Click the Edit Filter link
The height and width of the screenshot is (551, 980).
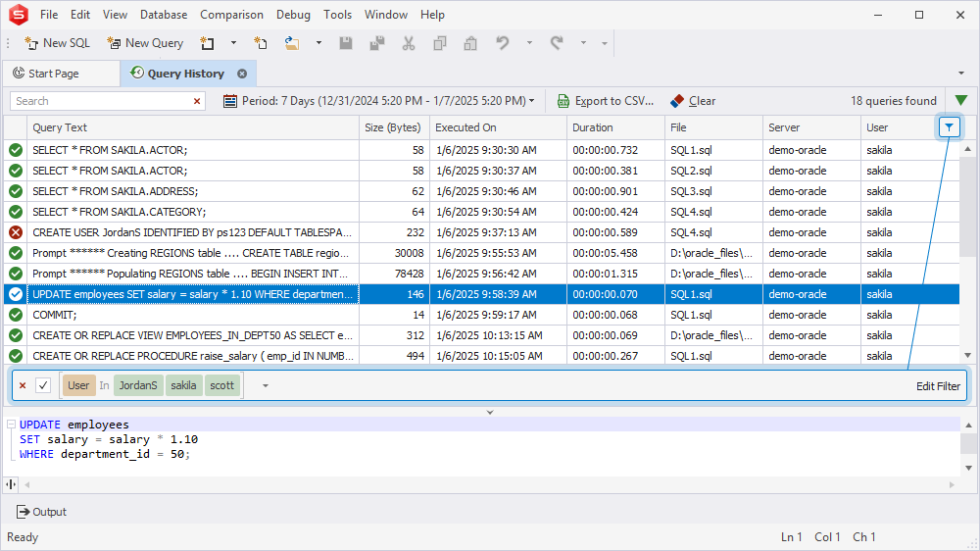pyautogui.click(x=938, y=386)
